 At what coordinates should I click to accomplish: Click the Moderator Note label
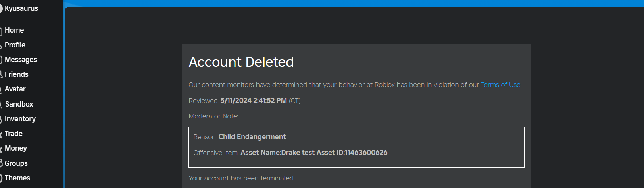click(x=213, y=116)
